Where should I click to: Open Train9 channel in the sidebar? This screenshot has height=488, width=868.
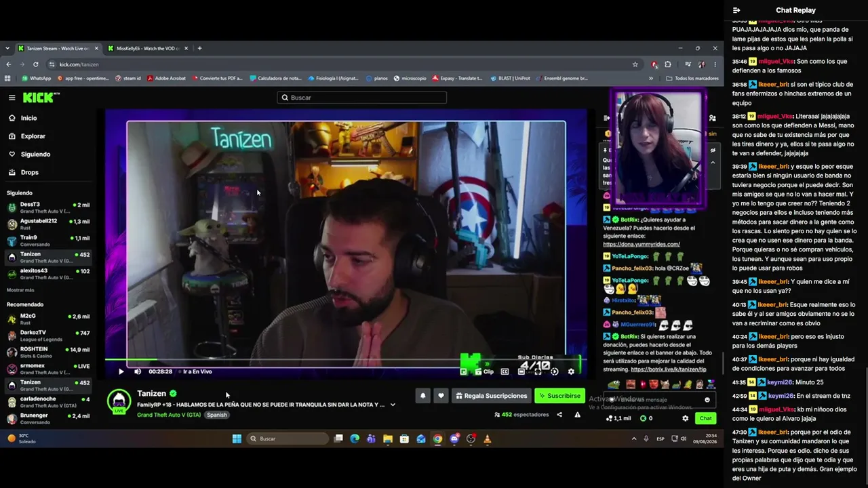tap(47, 241)
